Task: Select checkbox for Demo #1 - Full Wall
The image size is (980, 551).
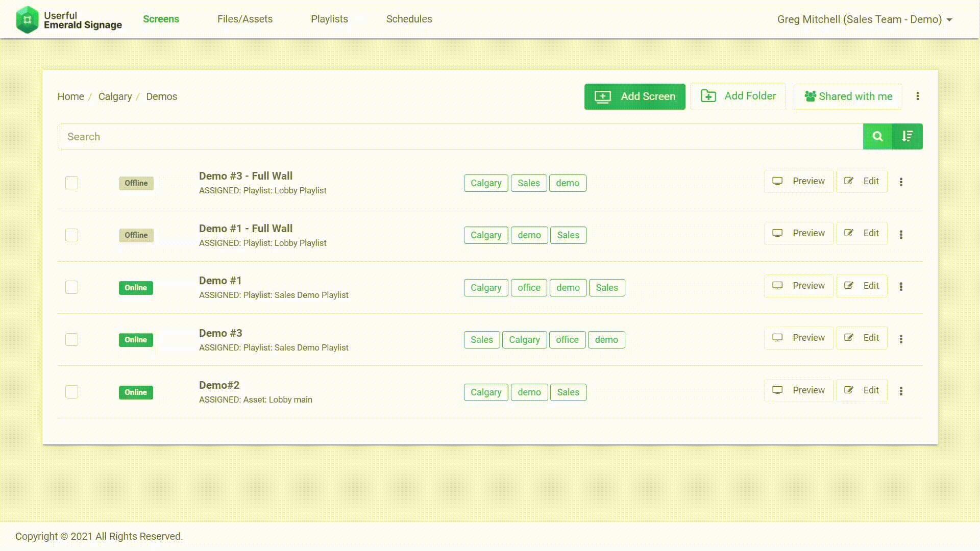Action: click(71, 235)
